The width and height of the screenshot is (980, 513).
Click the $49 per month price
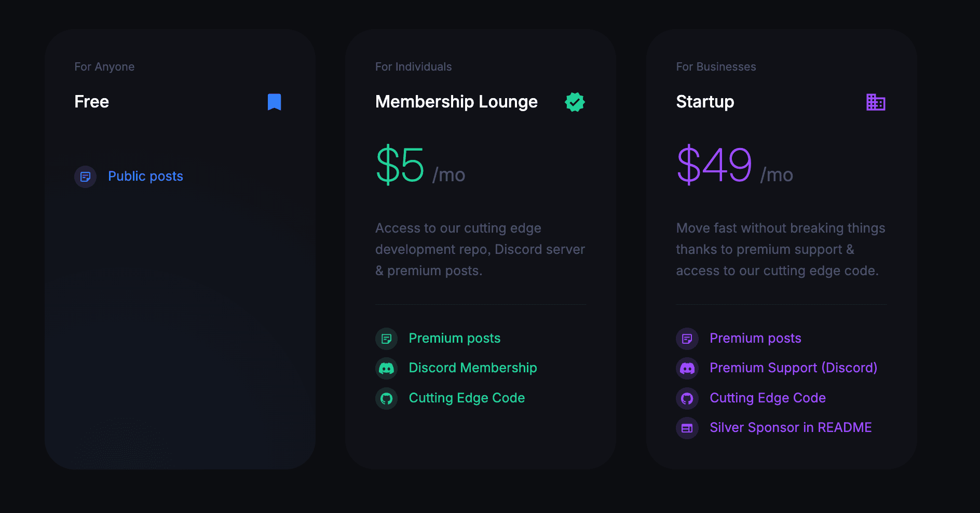(x=734, y=165)
